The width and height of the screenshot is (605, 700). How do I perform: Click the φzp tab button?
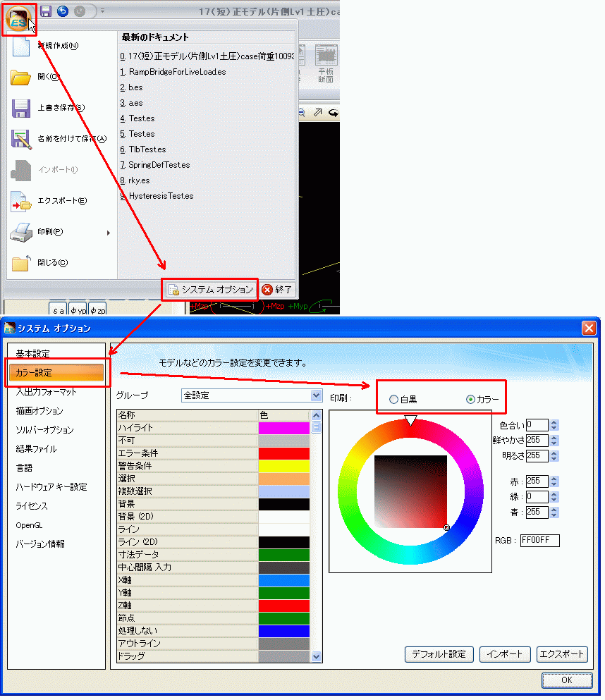(97, 309)
